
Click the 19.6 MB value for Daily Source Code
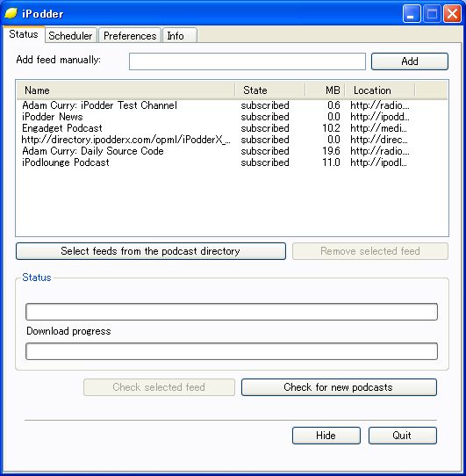pos(331,151)
